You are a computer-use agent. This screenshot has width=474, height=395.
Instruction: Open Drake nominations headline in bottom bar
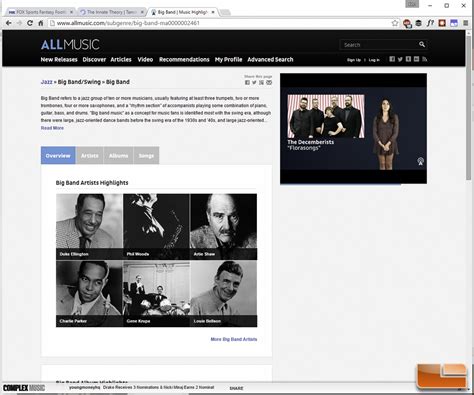[x=158, y=388]
